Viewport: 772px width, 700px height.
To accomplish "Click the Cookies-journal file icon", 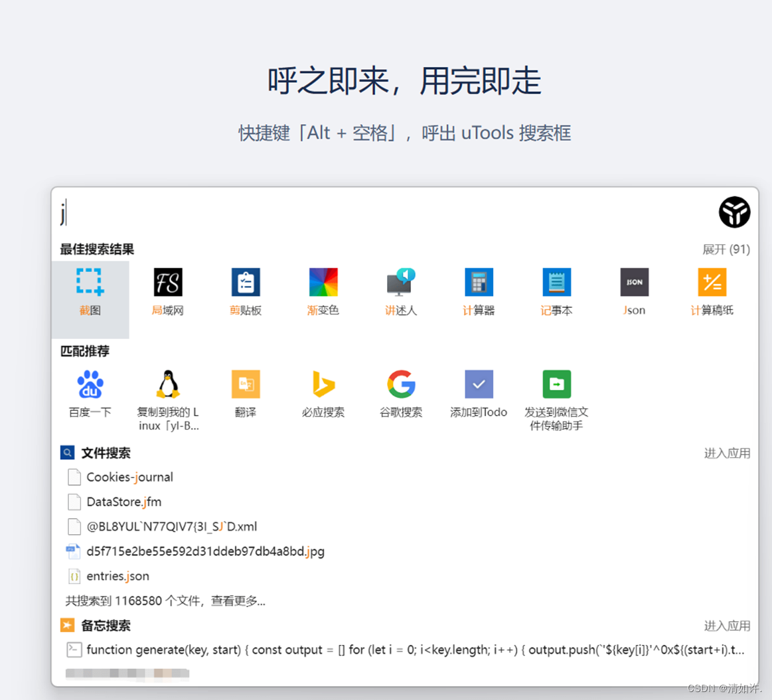I will [x=74, y=477].
